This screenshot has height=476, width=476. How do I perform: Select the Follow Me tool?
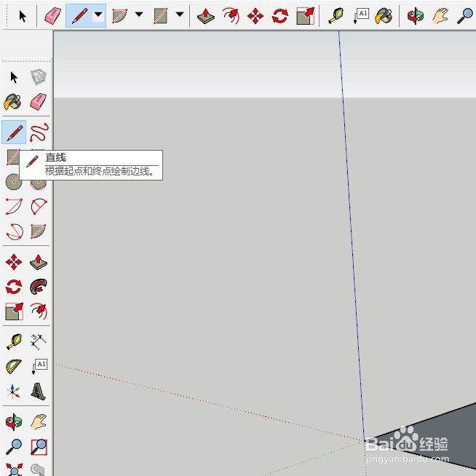(x=39, y=287)
